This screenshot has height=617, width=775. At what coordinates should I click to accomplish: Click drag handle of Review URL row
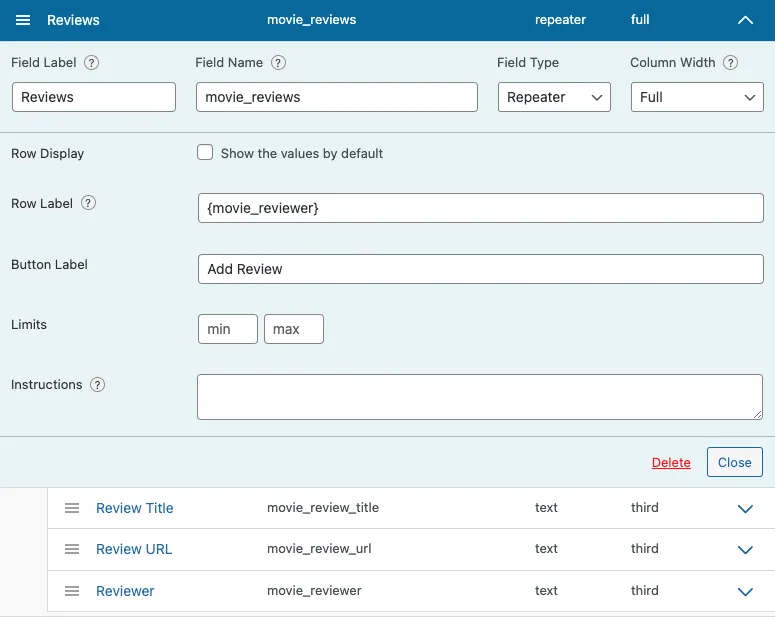tap(72, 549)
